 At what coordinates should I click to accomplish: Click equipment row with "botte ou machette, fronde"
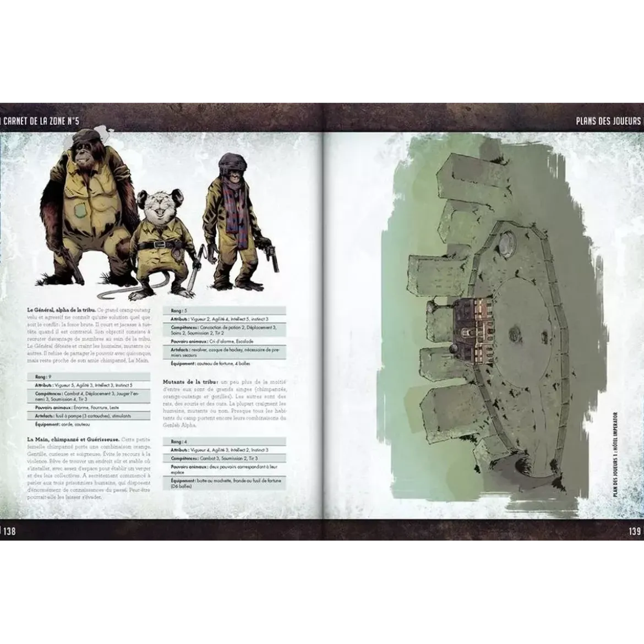pyautogui.click(x=224, y=483)
